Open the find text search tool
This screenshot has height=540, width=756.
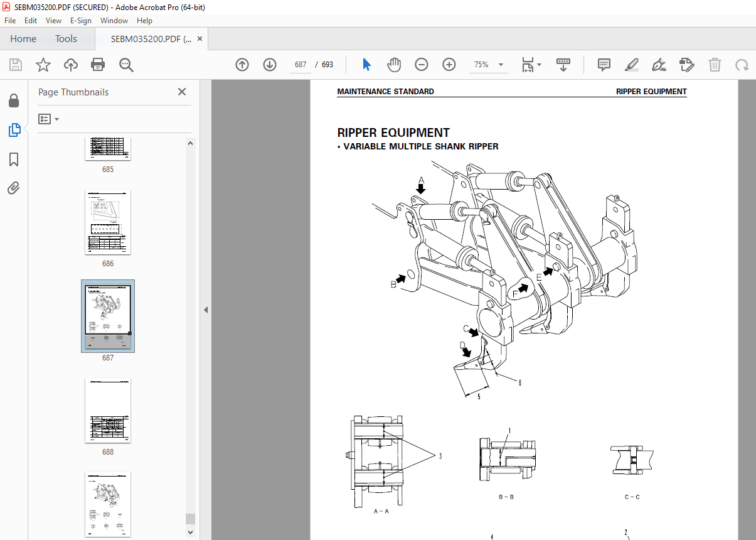(x=126, y=65)
